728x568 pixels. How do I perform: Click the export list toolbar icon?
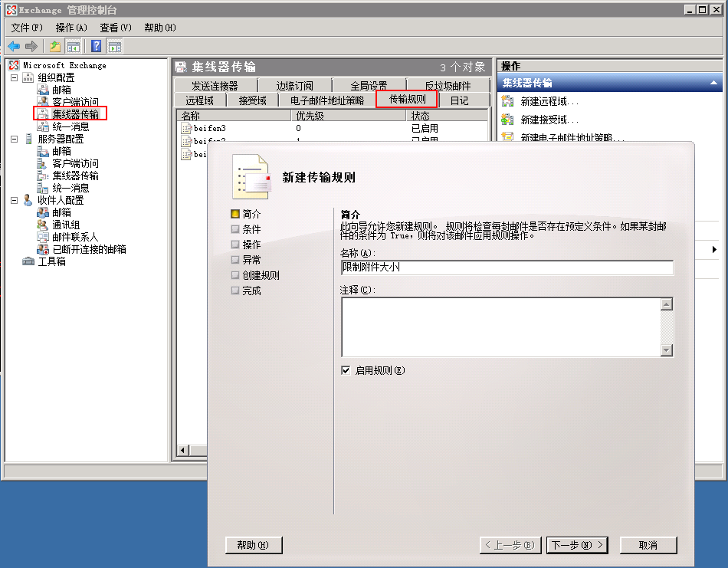point(113,45)
